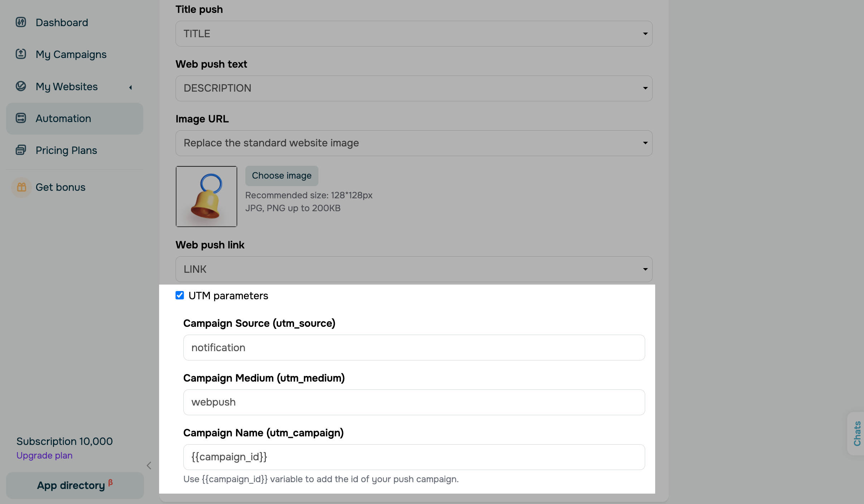Collapse the sidebar with the chevron arrow
Screen dimensions: 864x504
tap(149, 465)
